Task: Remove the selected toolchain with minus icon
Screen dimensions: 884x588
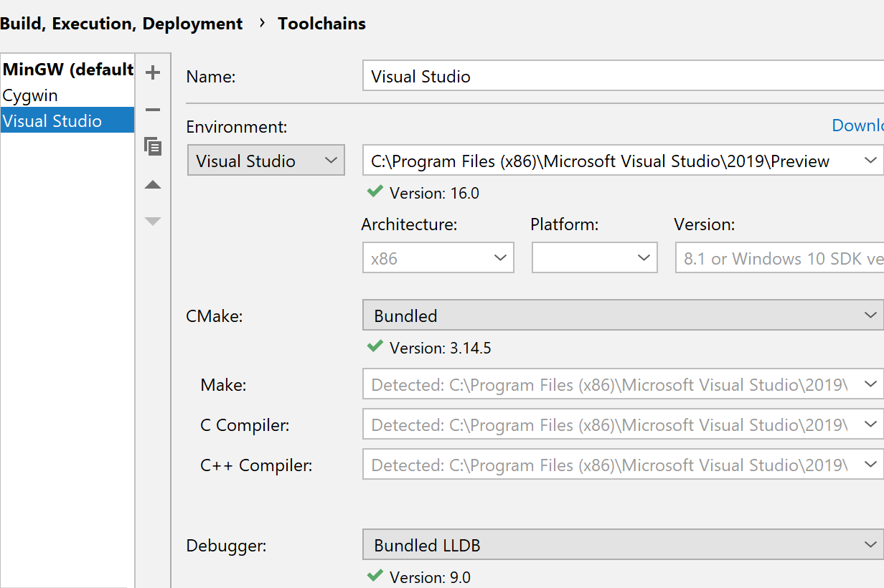Action: click(x=153, y=110)
